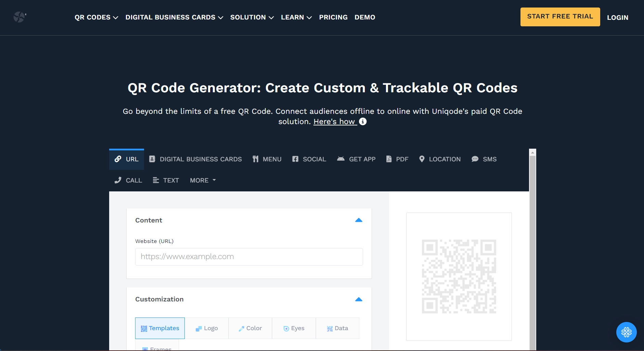This screenshot has width=644, height=351.
Task: Click the Login link
Action: click(618, 17)
